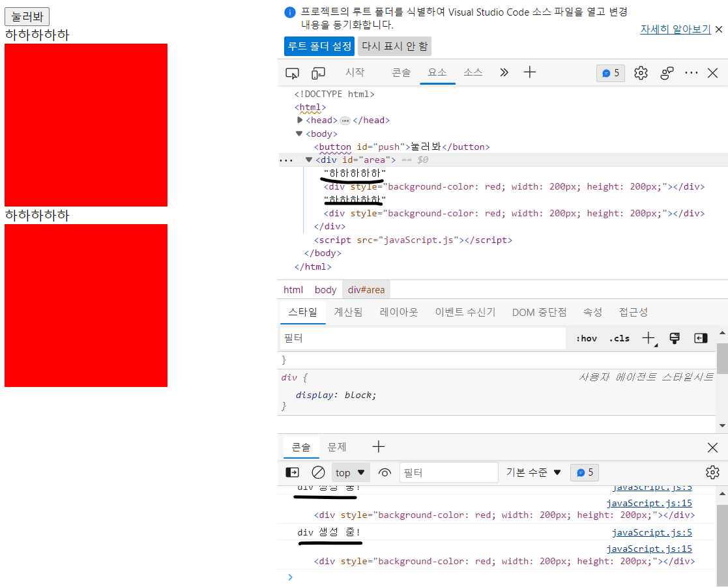Open the 레이아웃 pane tab
Screen dimensions: 728x587
click(x=399, y=312)
